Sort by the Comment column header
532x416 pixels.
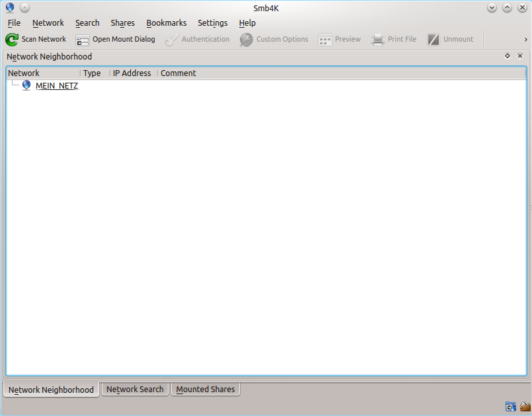click(x=342, y=73)
